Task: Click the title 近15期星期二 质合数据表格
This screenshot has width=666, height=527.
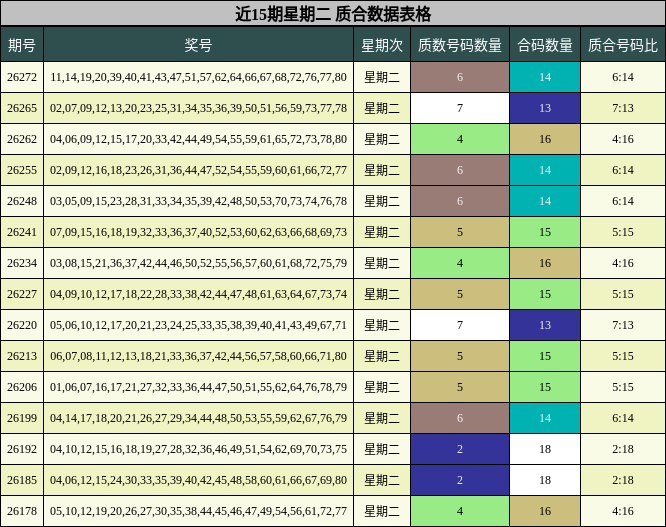Action: tap(333, 14)
